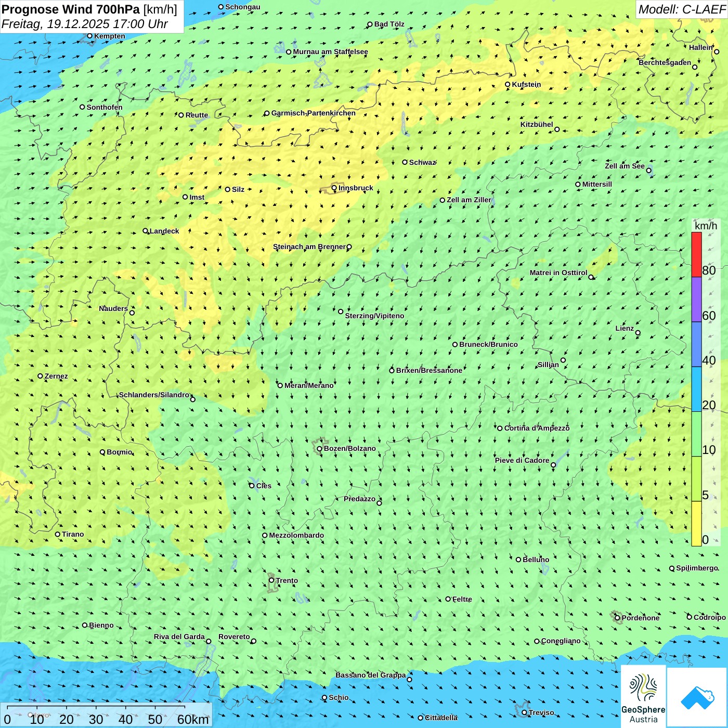Viewport: 728px width, 728px height.
Task: Click the purple 60 km/h legend band
Action: (x=696, y=300)
